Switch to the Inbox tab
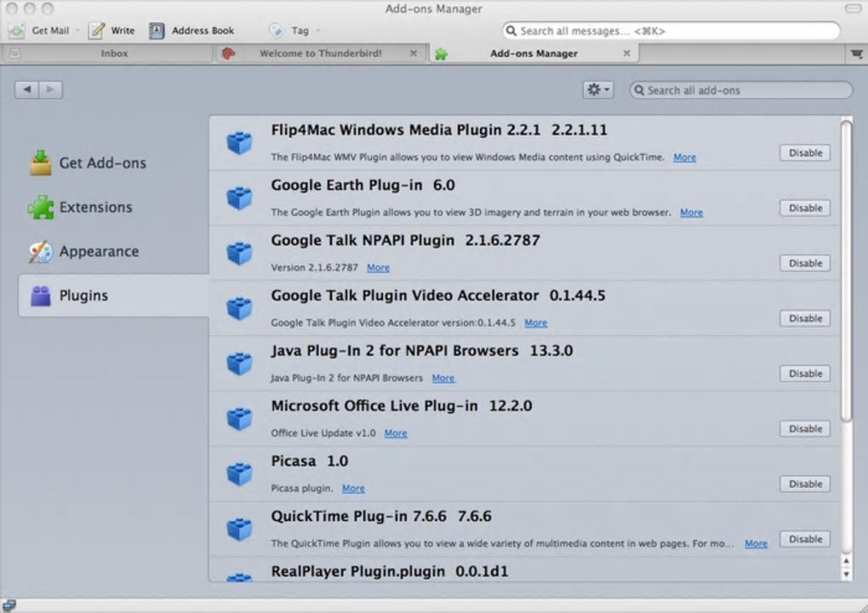This screenshot has width=868, height=613. click(x=114, y=54)
